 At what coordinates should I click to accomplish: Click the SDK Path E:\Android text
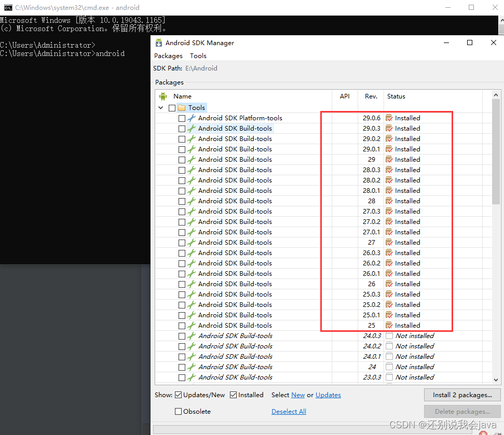click(201, 68)
